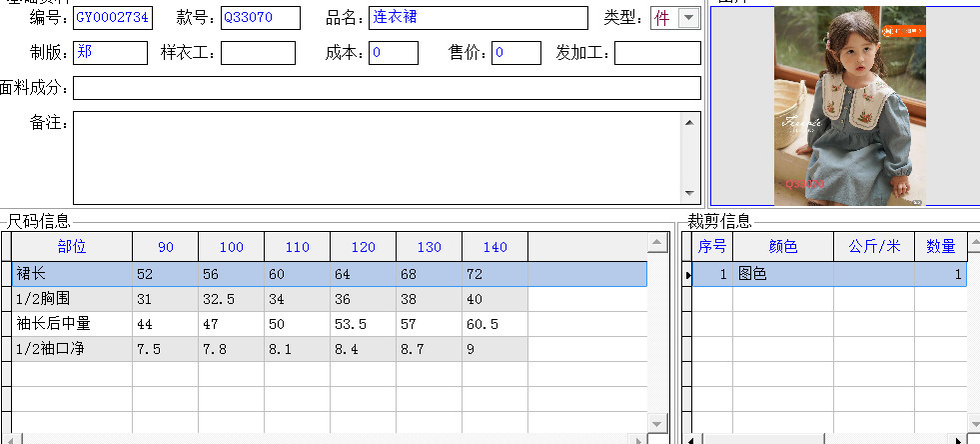Click the size 110 column header
The image size is (980, 444).
(297, 246)
